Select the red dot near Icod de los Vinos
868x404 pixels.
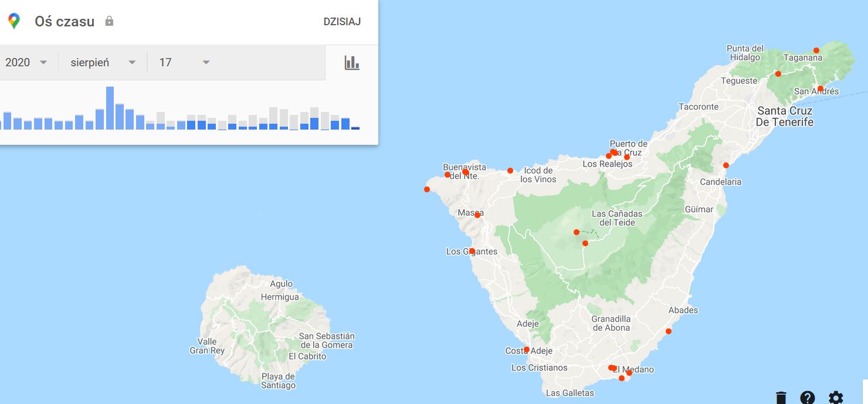(x=510, y=171)
